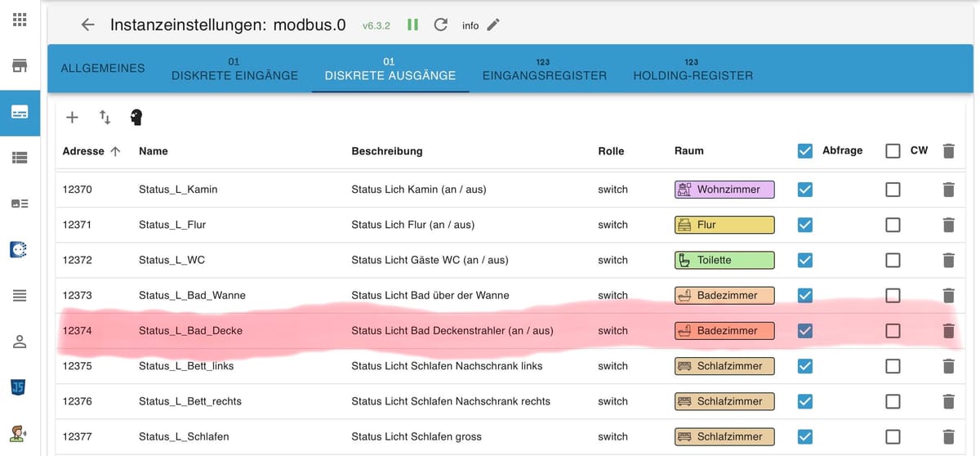980x456 pixels.
Task: Restart the instance with the reload icon
Action: pyautogui.click(x=441, y=25)
